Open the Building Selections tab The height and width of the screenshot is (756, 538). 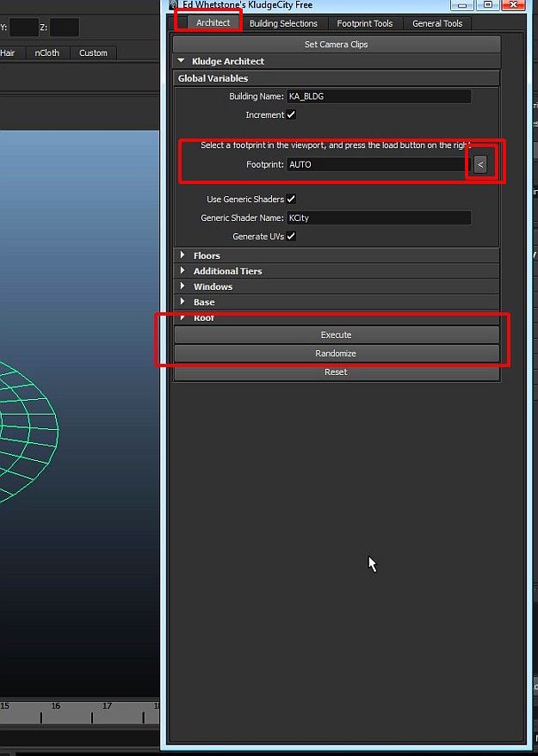283,23
